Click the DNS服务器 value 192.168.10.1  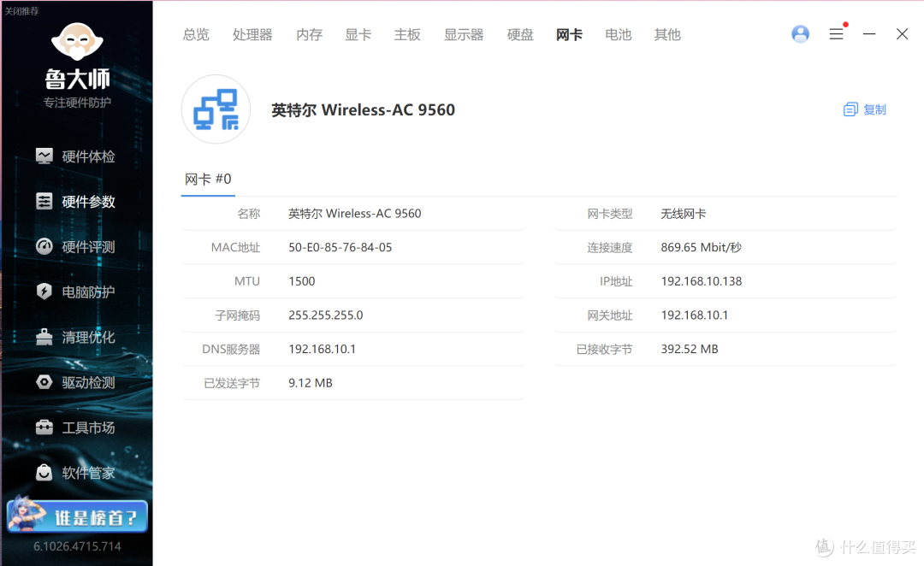(x=322, y=349)
